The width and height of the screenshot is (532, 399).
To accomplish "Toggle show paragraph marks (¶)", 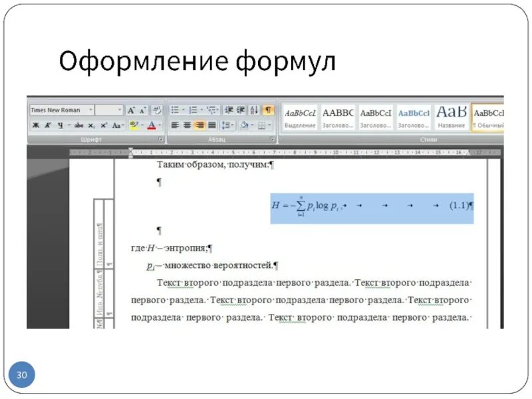I will click(x=268, y=110).
